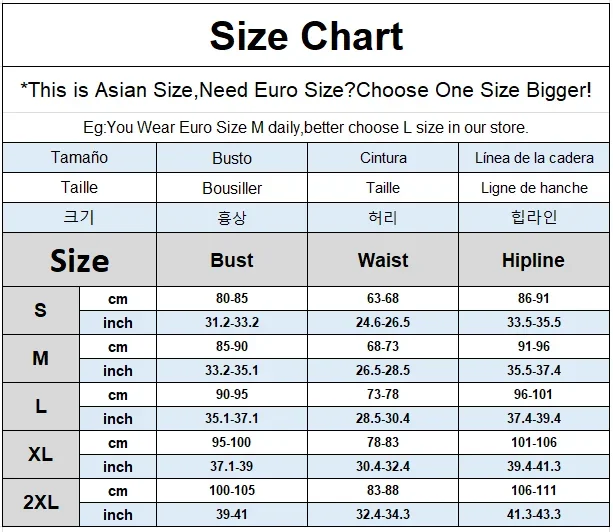Click the 96-101 hipline cell
Image resolution: width=613 pixels, height=532 pixels.
534,394
